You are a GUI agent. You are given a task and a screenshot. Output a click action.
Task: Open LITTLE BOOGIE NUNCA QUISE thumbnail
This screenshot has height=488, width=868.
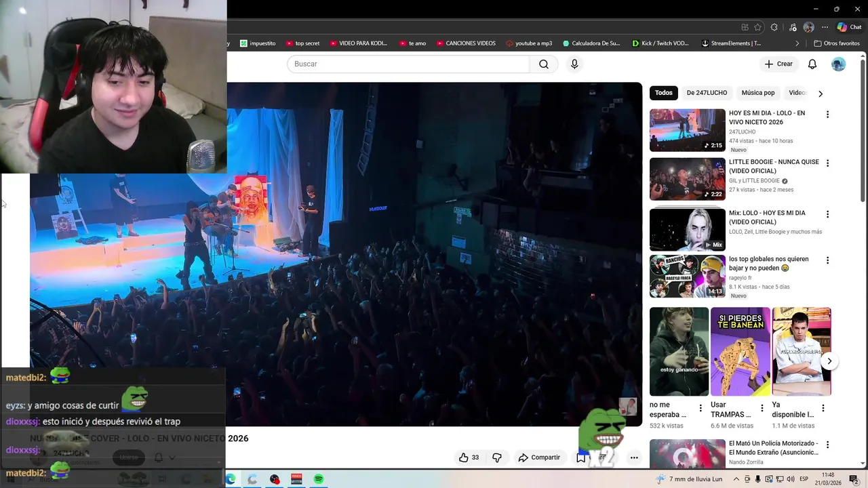(x=688, y=179)
